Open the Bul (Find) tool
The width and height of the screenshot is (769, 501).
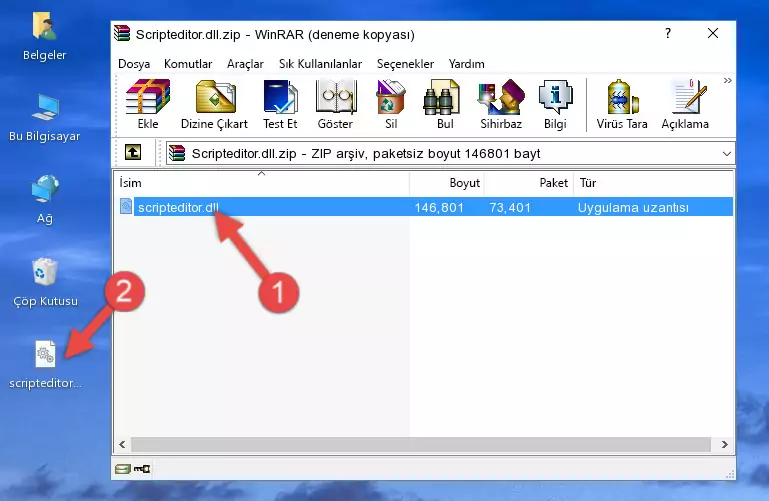445,104
